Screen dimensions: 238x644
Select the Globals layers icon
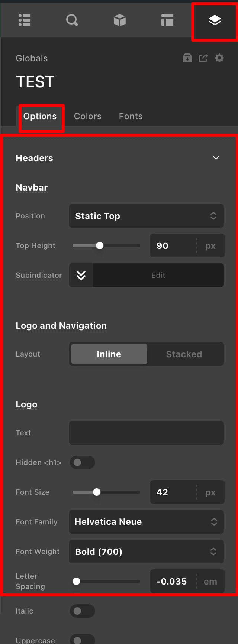coord(215,20)
